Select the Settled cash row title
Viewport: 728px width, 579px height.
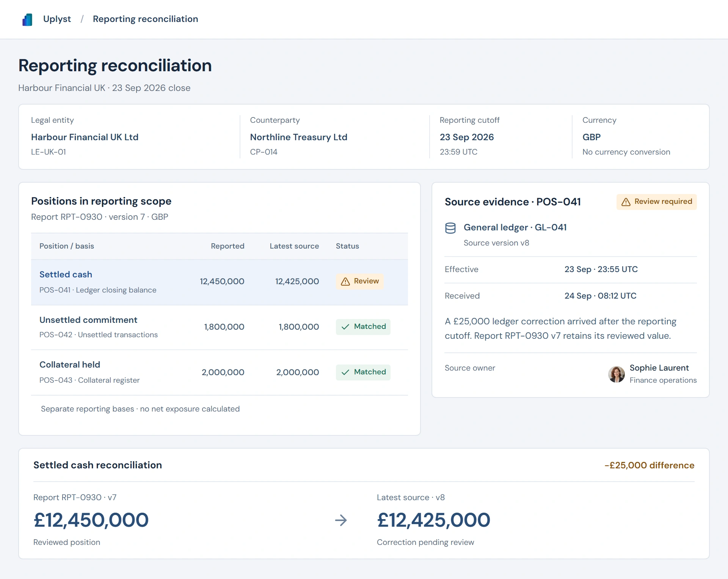click(66, 274)
